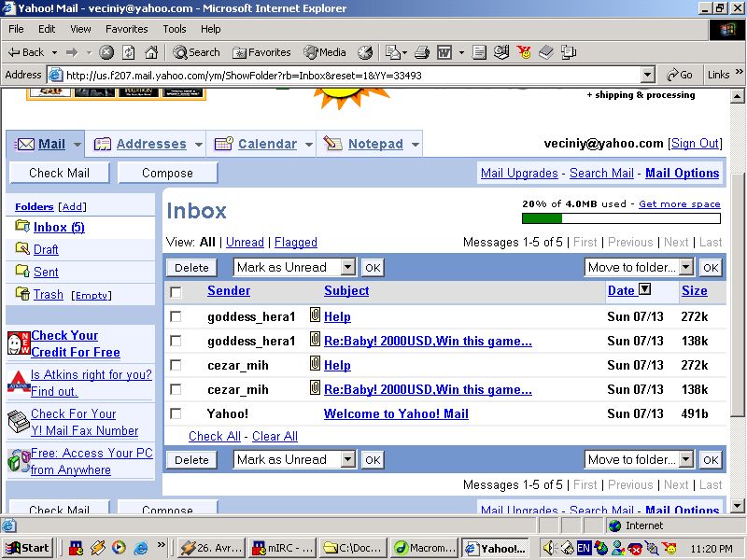The image size is (747, 560).
Task: Empty the Trash folder via Empty link
Action: pos(92,295)
